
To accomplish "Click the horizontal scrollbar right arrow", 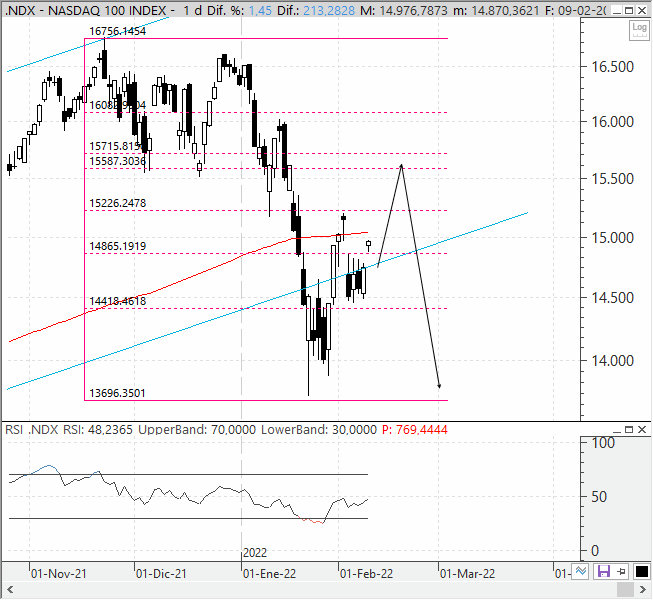I will tap(643, 590).
